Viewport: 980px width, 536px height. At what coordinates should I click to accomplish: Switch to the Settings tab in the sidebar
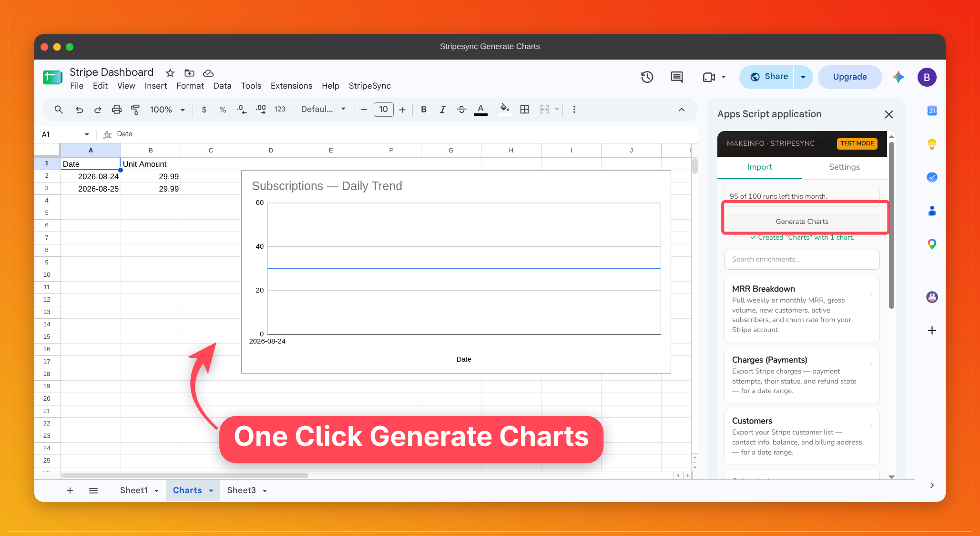(844, 167)
